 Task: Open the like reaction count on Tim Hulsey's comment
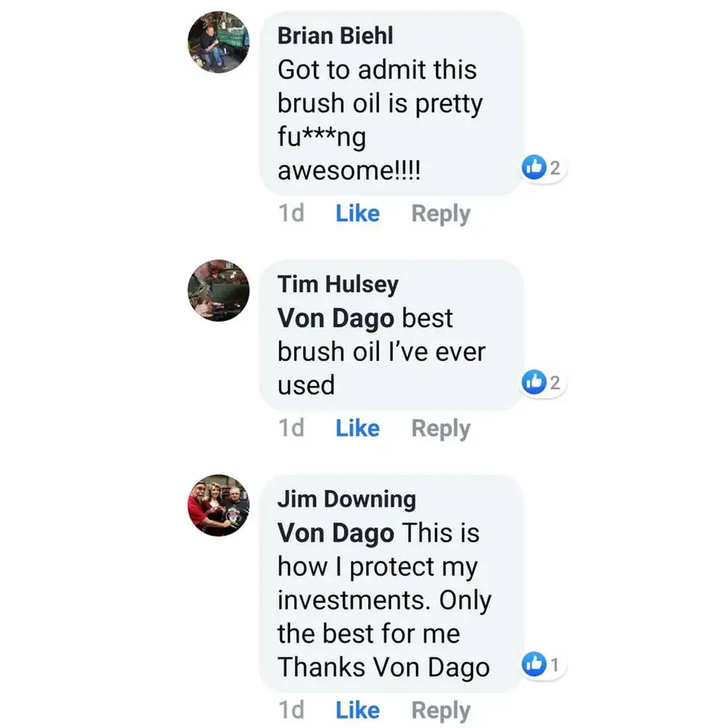coord(544,382)
